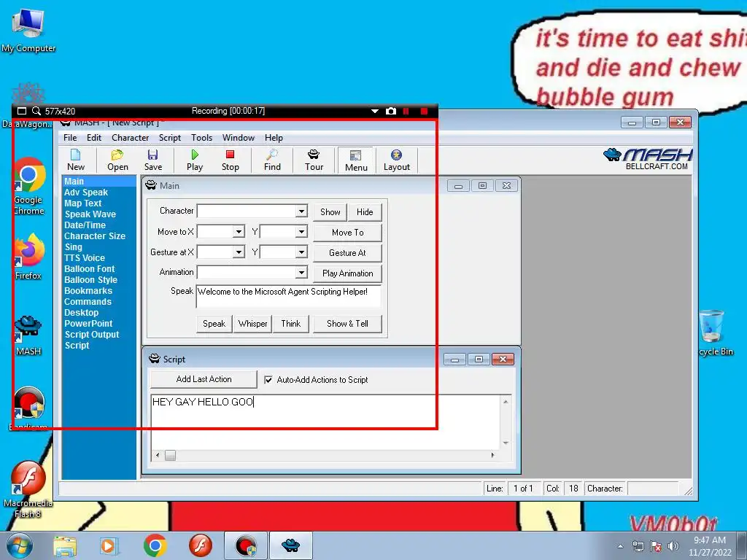Click script vertical scrollbar down arrow
This screenshot has width=747, height=560.
point(506,443)
